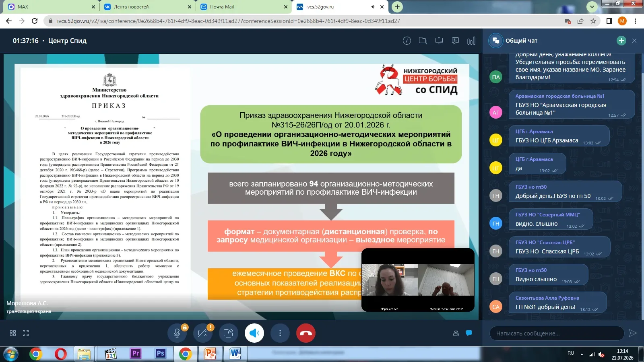
Task: Open the notes board icon in header
Action: (x=455, y=41)
